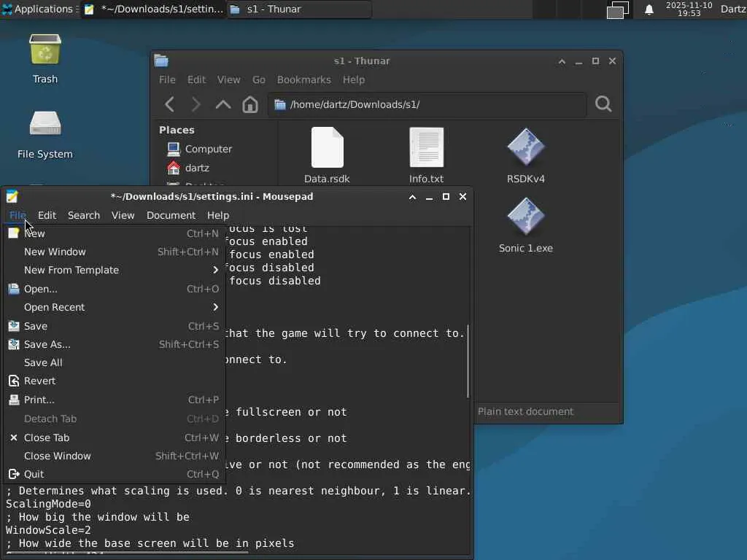Click the Thunar location path field
The height and width of the screenshot is (560, 747).
tap(427, 104)
